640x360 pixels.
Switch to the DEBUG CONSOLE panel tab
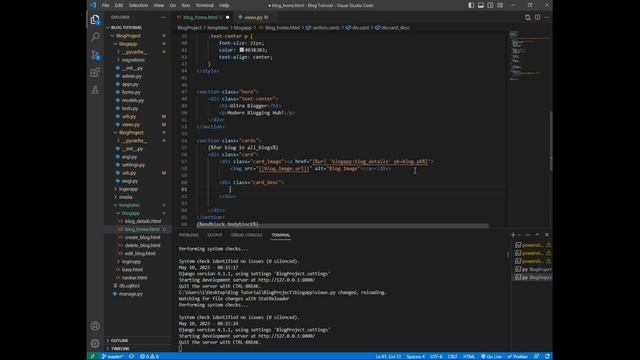247,235
